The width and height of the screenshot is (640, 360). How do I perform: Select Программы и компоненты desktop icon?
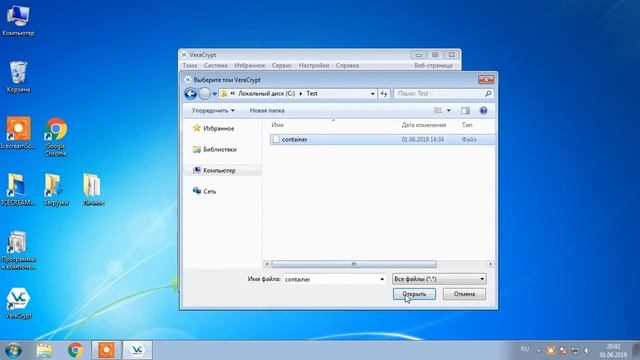[x=18, y=250]
